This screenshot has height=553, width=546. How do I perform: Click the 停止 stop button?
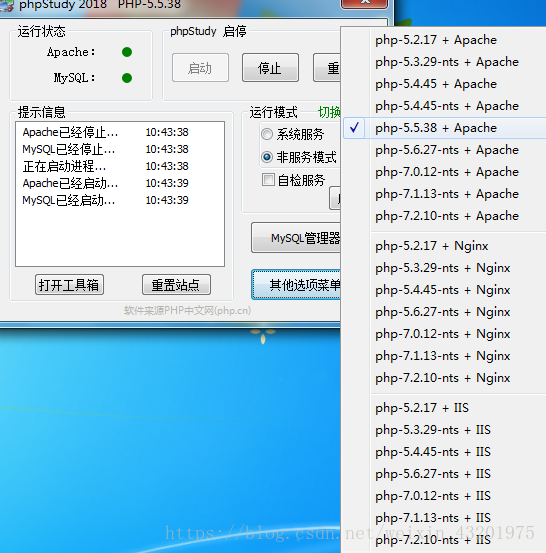[x=270, y=68]
